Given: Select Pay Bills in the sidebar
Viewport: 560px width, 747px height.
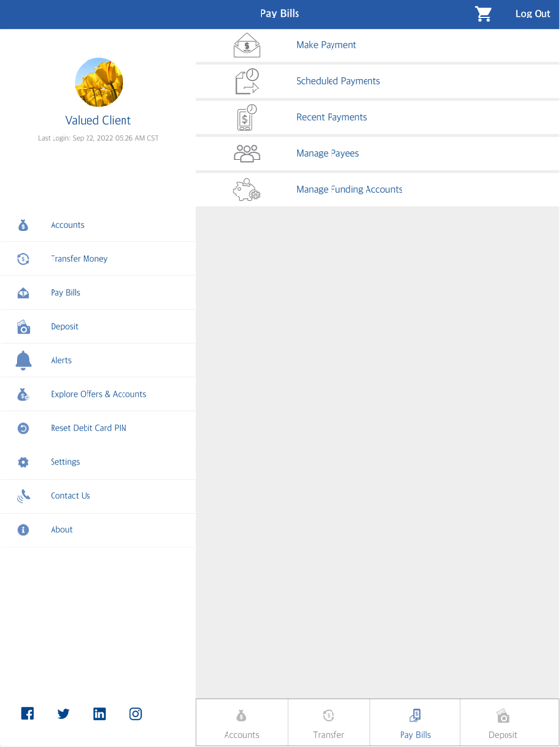Looking at the screenshot, I should [x=98, y=293].
